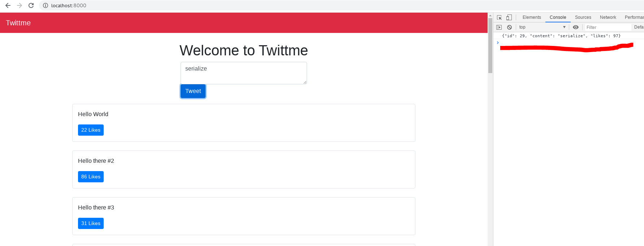Viewport: 644px width, 246px height.
Task: Activate the DevTools inspect element picker
Action: tap(499, 17)
